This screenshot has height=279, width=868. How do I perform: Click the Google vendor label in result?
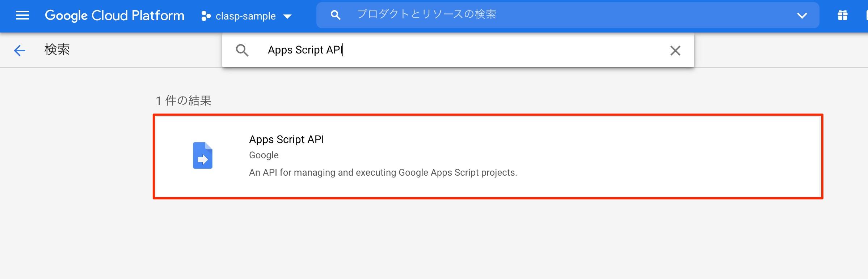pos(264,155)
